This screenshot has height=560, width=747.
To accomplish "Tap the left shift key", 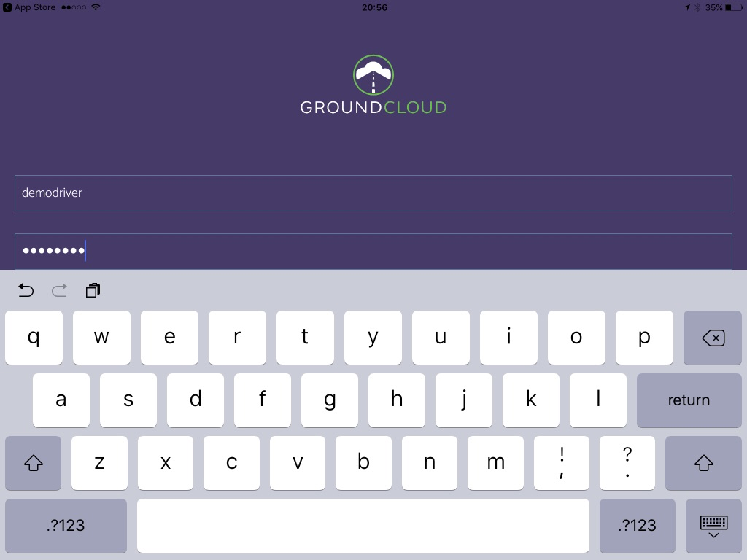I will (x=34, y=463).
